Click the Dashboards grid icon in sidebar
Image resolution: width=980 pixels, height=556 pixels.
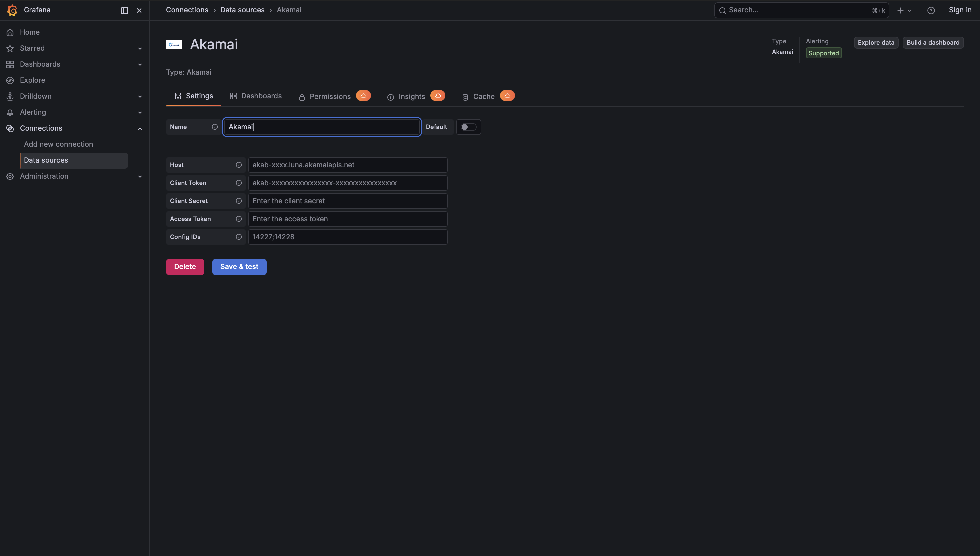(x=10, y=65)
